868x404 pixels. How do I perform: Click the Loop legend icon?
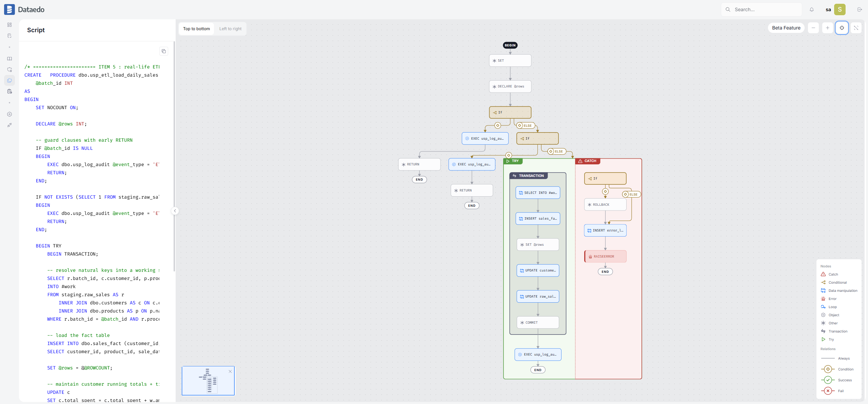823,307
